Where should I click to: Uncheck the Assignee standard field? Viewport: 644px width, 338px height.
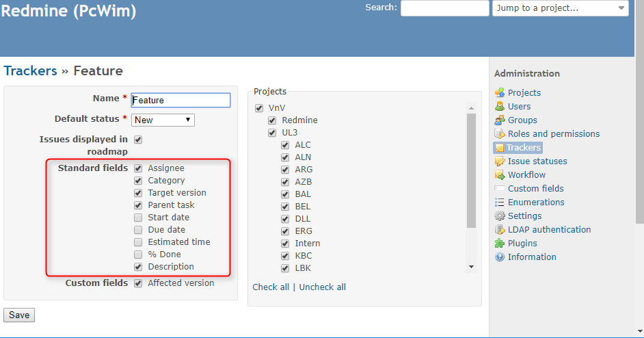[x=138, y=168]
